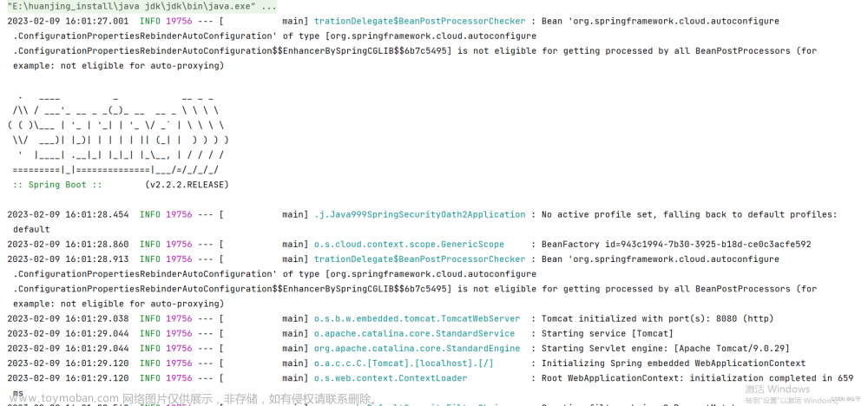Click the o.s.web.context.ContextLoader logger name
Viewport: 868px width, 406px height.
coord(391,379)
